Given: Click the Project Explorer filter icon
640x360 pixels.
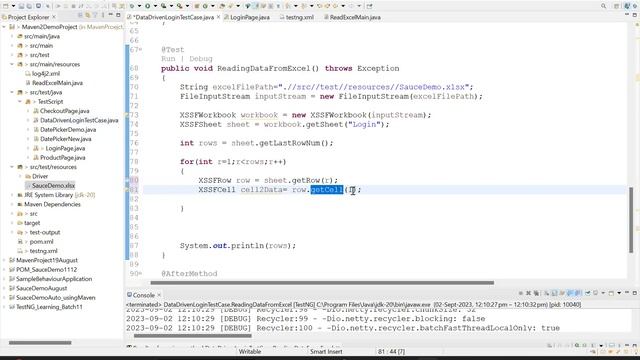Looking at the screenshot, I should (95, 15).
